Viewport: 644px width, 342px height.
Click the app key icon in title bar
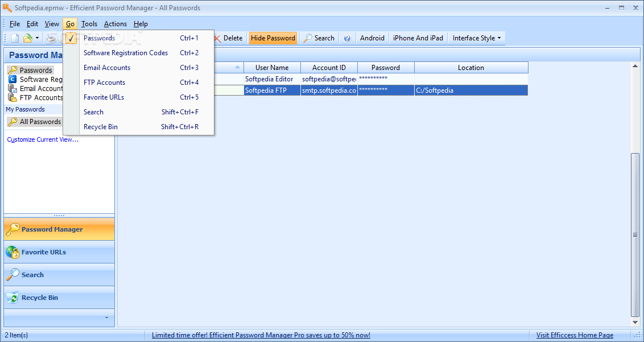[x=7, y=7]
